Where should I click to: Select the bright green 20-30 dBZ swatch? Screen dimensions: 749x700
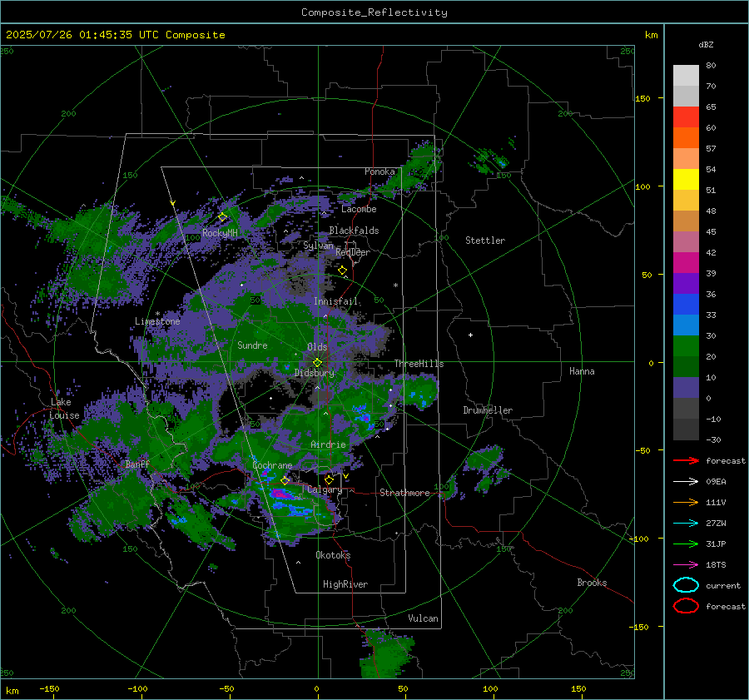click(x=686, y=346)
